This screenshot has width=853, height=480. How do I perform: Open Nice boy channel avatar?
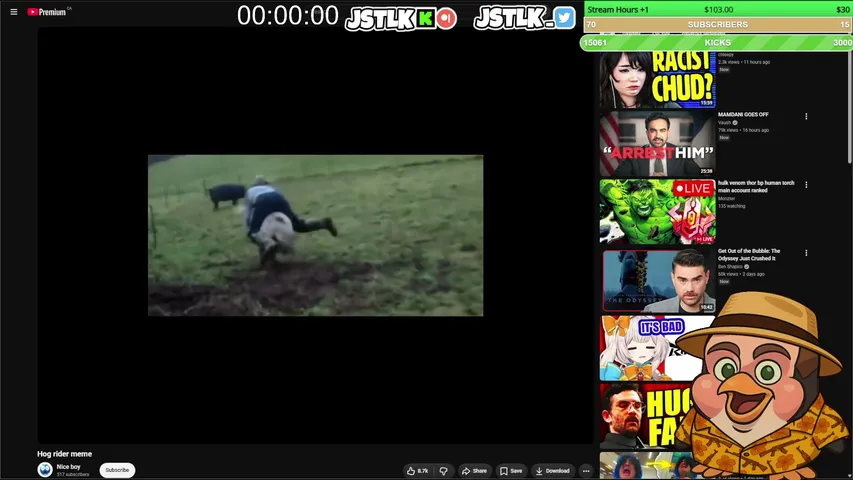click(45, 470)
